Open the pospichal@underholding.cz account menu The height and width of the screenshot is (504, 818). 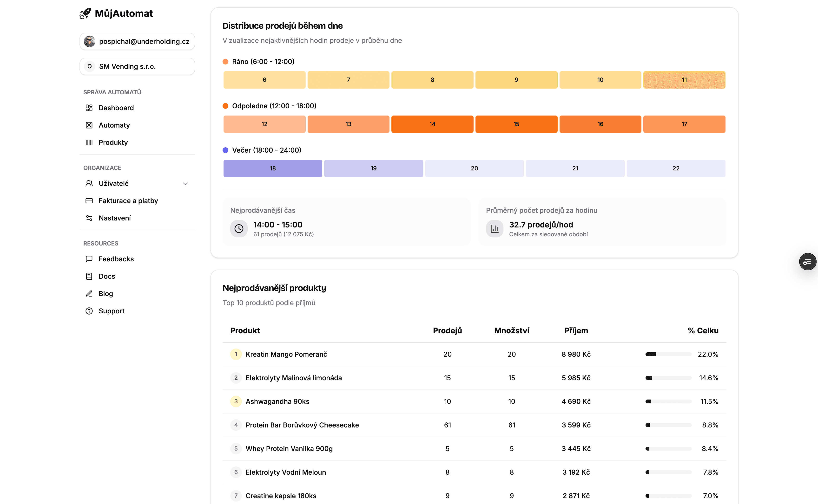137,41
